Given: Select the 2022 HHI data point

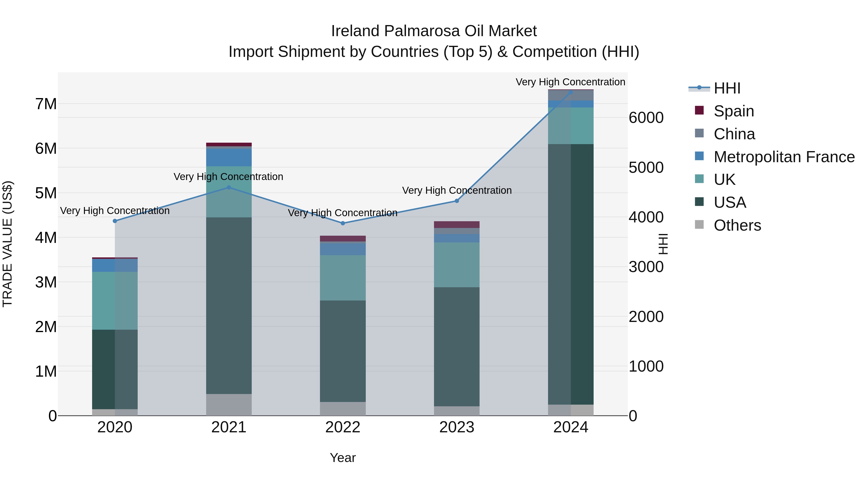Looking at the screenshot, I should 343,223.
